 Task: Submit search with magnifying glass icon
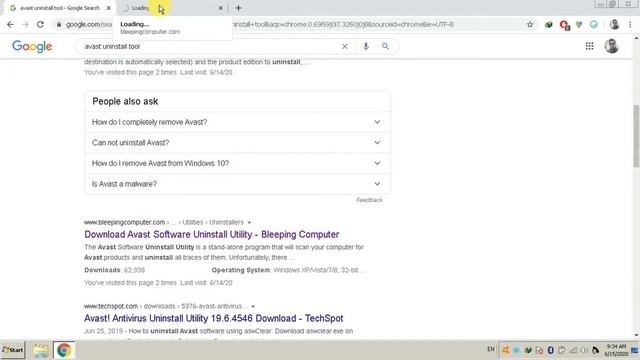pyautogui.click(x=385, y=46)
